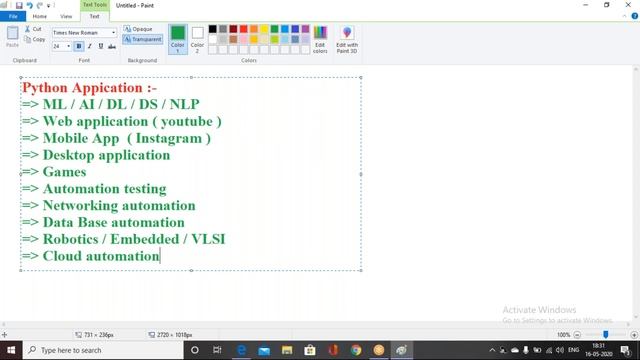Image resolution: width=640 pixels, height=360 pixels.
Task: Cut the selected text
Action: tap(33, 29)
